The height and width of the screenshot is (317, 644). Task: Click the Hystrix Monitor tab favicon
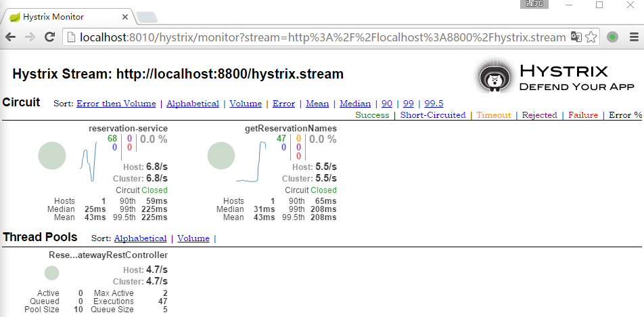pyautogui.click(x=15, y=17)
